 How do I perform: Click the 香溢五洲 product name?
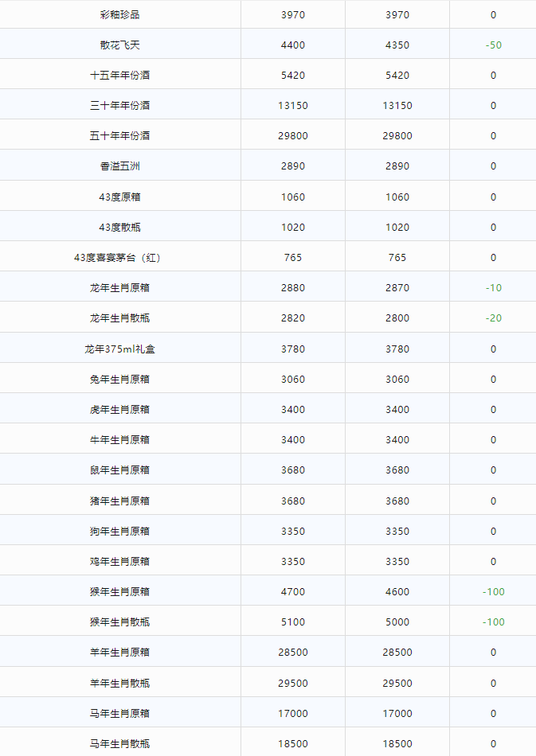pos(119,166)
